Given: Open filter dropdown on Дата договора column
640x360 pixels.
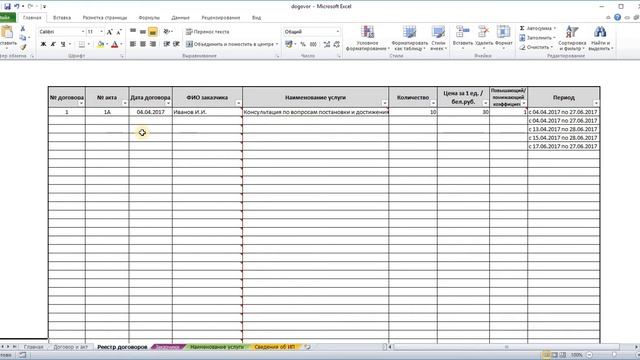Looking at the screenshot, I should point(168,103).
